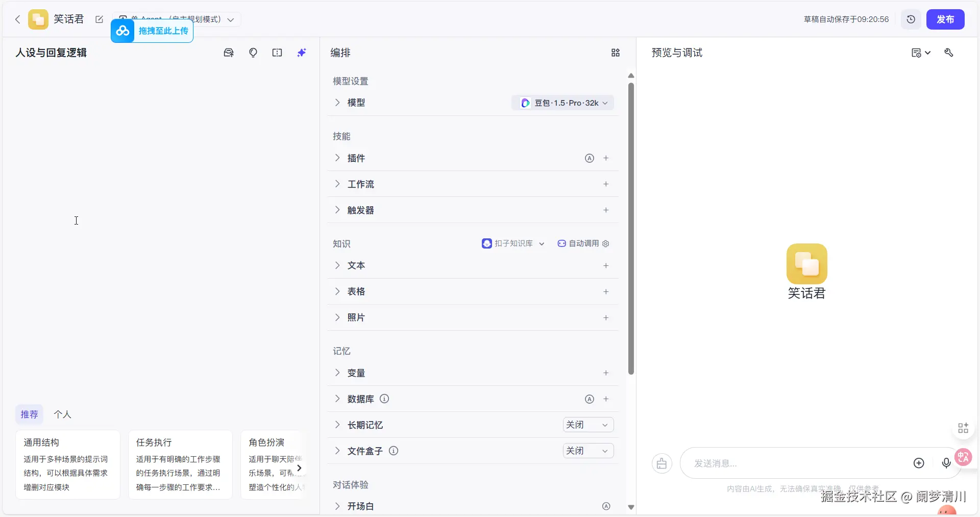The height and width of the screenshot is (517, 980).
Task: Click the translate 中A floating icon
Action: (x=964, y=457)
